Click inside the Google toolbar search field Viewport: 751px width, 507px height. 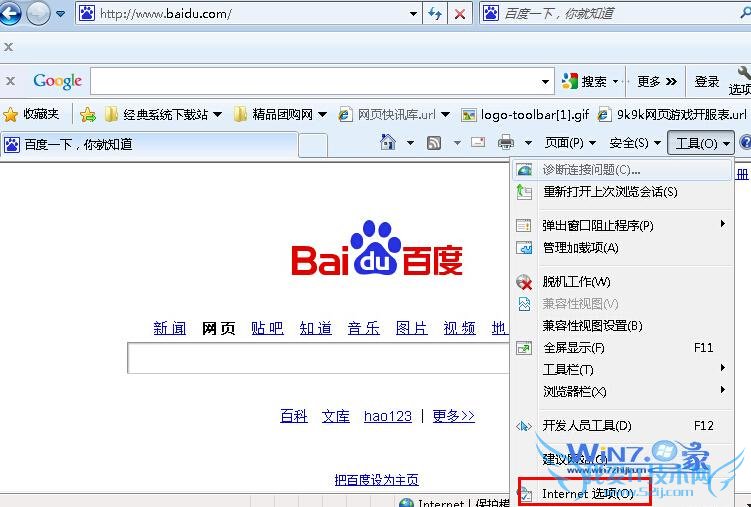coord(314,81)
